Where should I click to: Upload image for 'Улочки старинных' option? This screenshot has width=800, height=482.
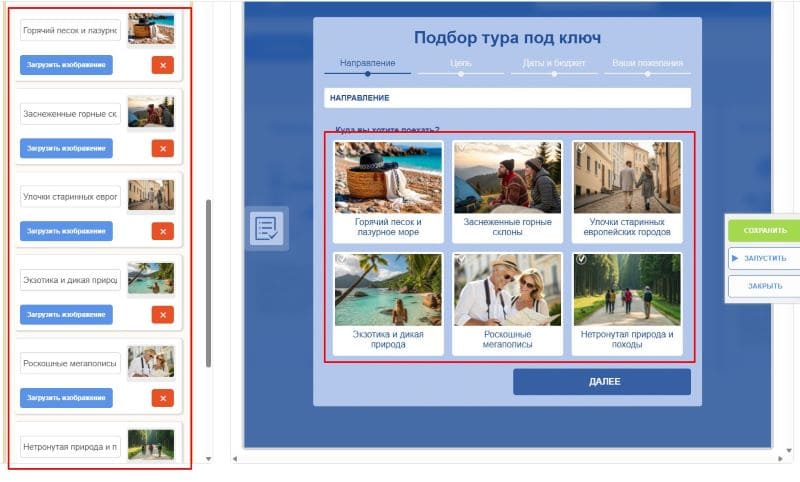pos(66,231)
